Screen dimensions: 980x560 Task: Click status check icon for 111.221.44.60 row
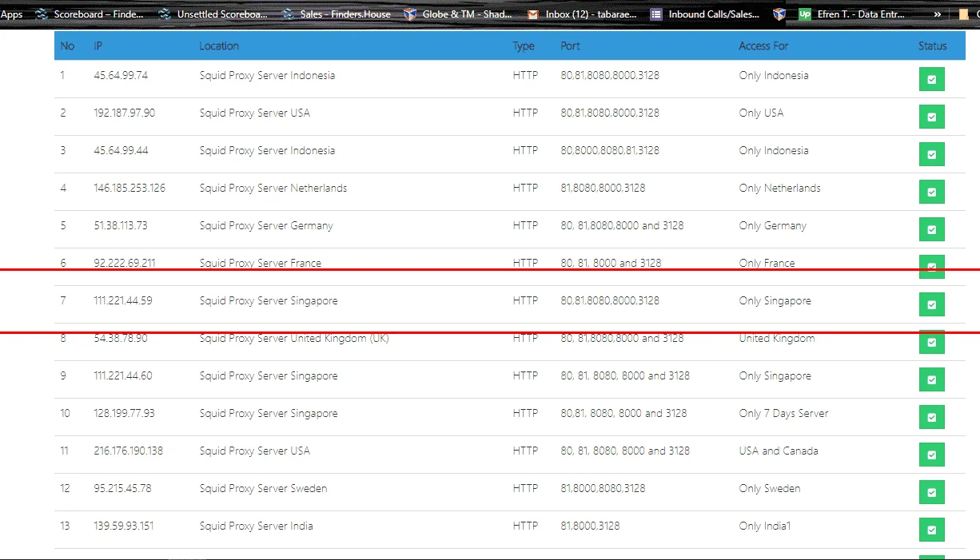[931, 379]
